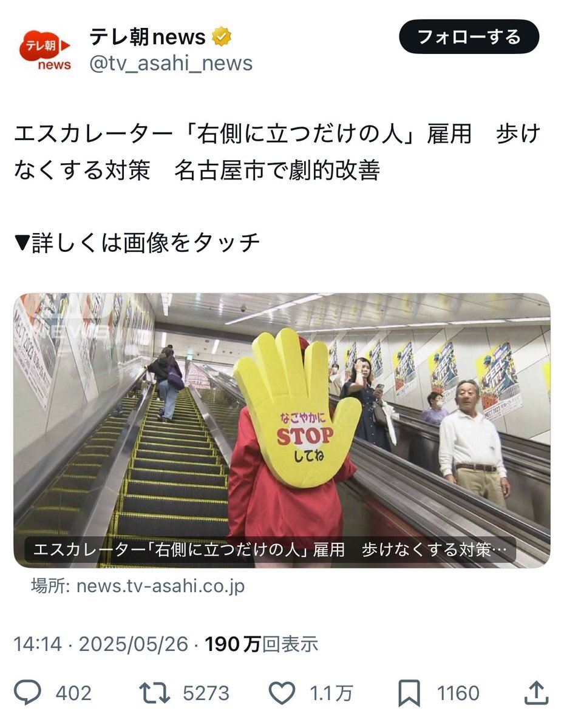Open the escalator news image card
This screenshot has width=564, height=728.
coord(282,431)
